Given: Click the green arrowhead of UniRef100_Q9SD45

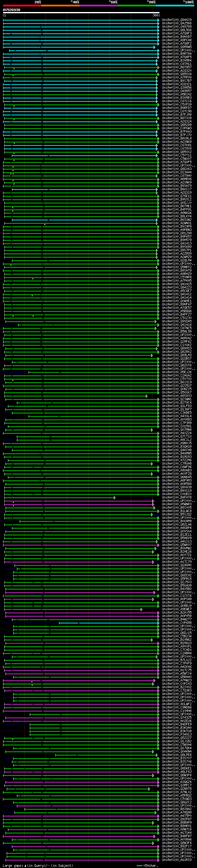Looking at the screenshot, I should tap(156, 321).
